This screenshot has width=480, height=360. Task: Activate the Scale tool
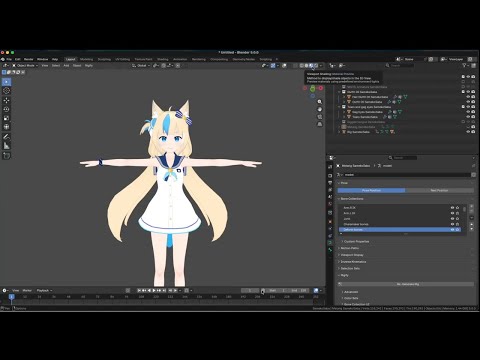click(x=6, y=118)
